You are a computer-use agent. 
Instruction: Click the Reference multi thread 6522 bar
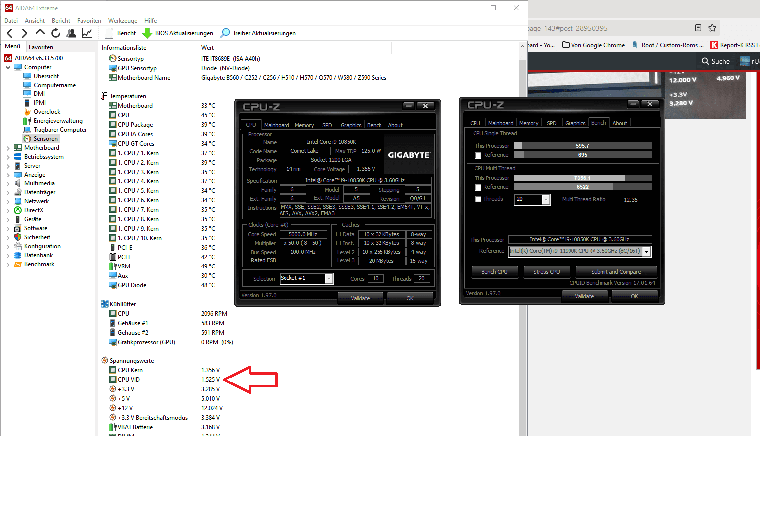pyautogui.click(x=582, y=187)
